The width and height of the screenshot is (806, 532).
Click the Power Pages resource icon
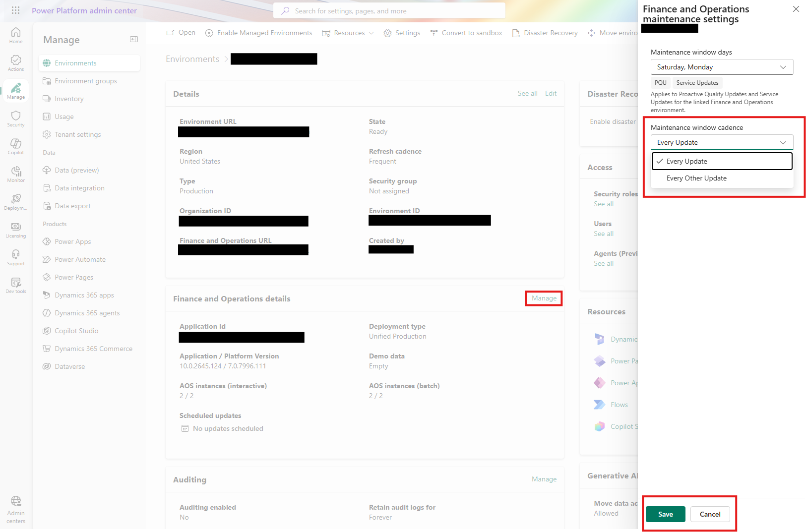tap(600, 361)
